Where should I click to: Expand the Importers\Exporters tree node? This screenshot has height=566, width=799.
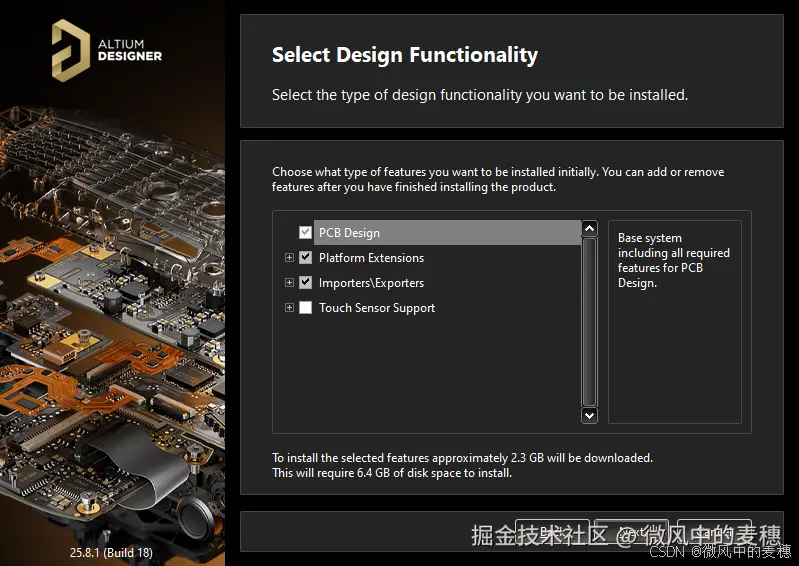[x=289, y=283]
